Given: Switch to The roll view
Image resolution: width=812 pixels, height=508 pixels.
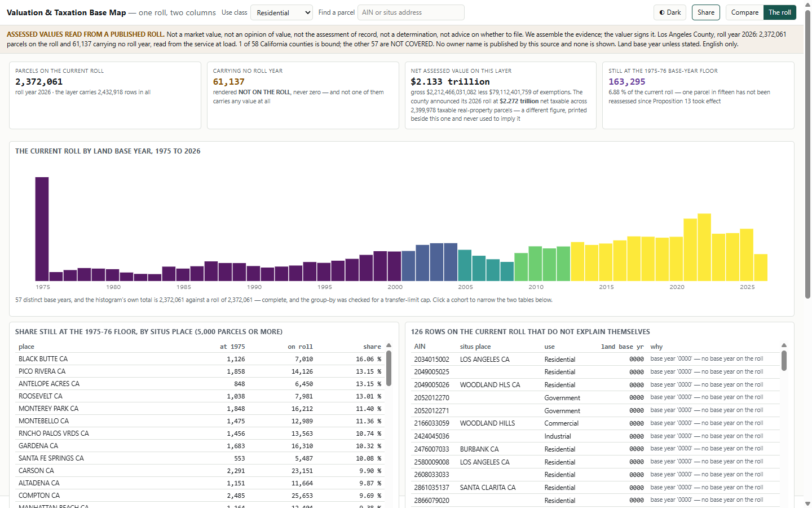Looking at the screenshot, I should (x=779, y=12).
